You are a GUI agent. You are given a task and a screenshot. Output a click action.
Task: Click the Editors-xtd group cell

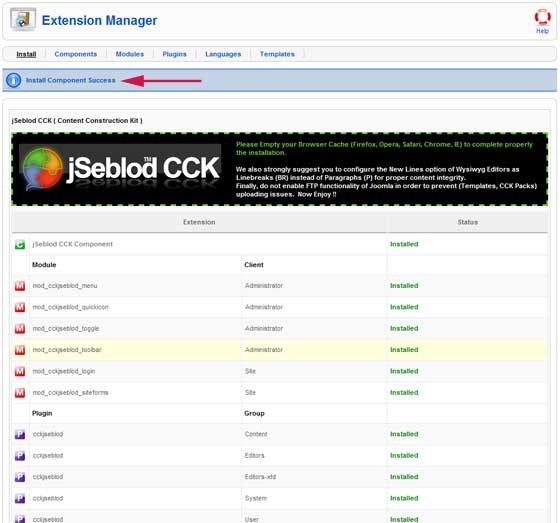point(260,477)
